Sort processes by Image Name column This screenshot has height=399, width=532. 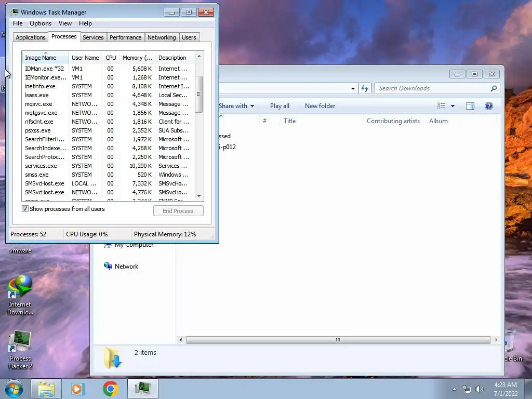(x=46, y=57)
